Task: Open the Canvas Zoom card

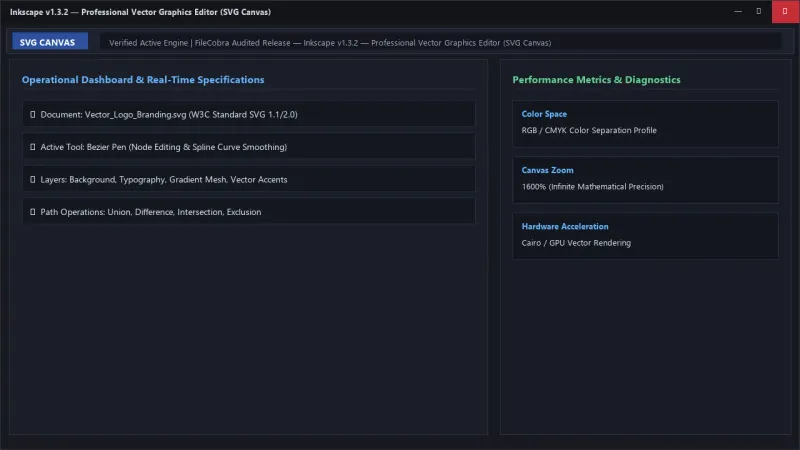Action: [645, 180]
